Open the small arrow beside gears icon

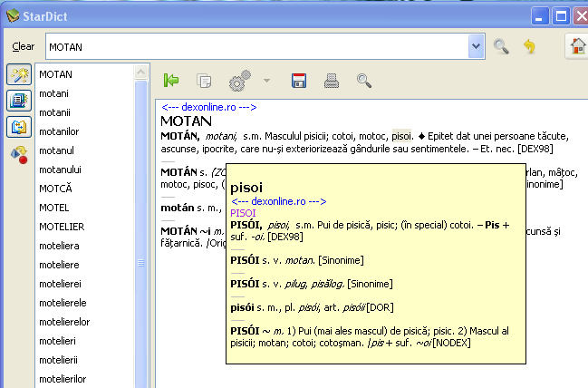[266, 81]
